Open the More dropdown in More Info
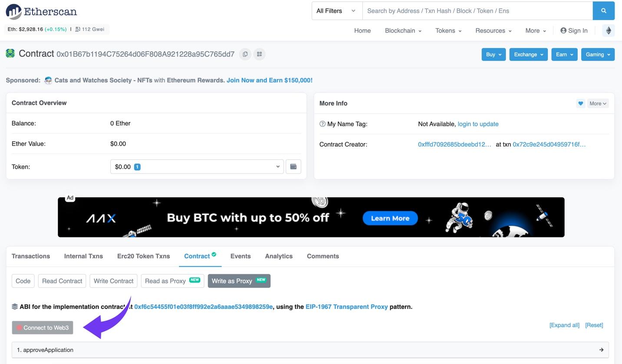The image size is (622, 364). [598, 103]
